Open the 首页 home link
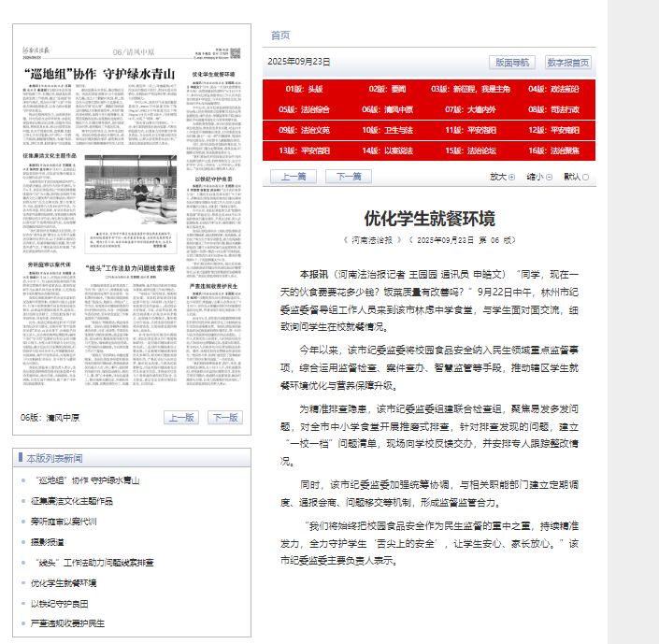 pos(280,35)
